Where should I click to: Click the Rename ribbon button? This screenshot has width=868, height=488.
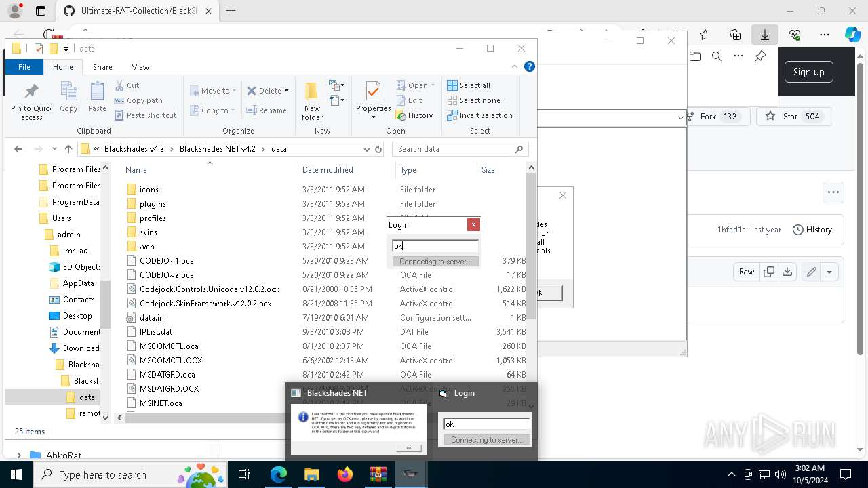pyautogui.click(x=267, y=110)
